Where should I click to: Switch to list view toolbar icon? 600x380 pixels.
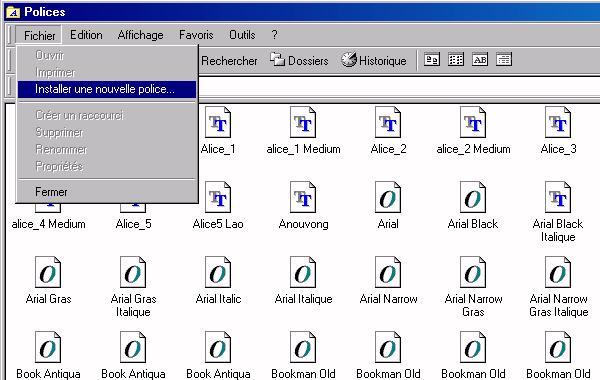(456, 60)
